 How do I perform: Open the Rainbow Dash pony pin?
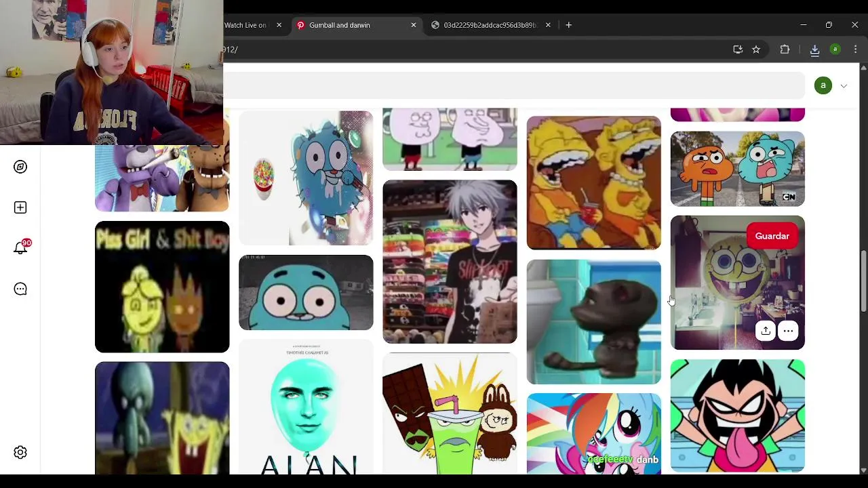click(x=594, y=434)
